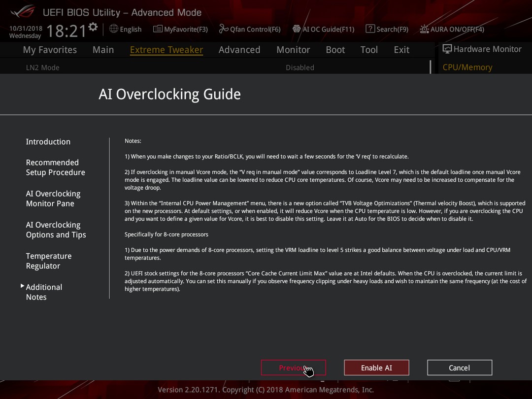This screenshot has width=532, height=399.
Task: Click the AI Overclocking Guide title
Action: point(169,94)
